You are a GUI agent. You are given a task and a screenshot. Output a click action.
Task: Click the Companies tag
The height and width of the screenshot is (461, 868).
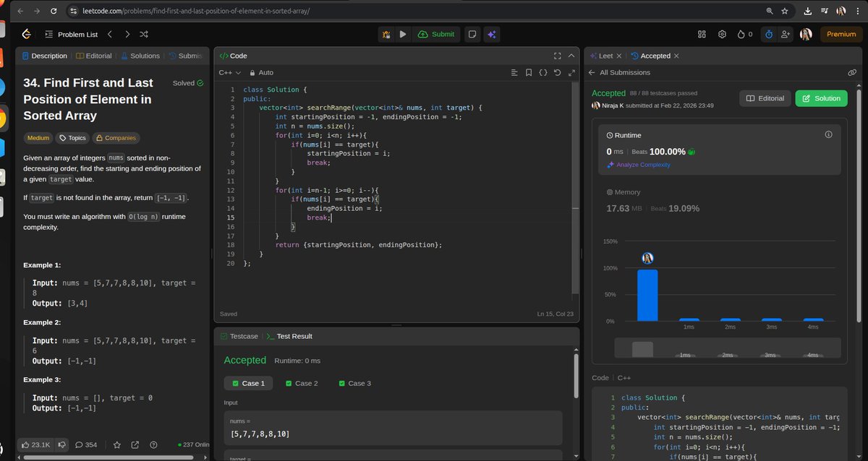tap(116, 138)
